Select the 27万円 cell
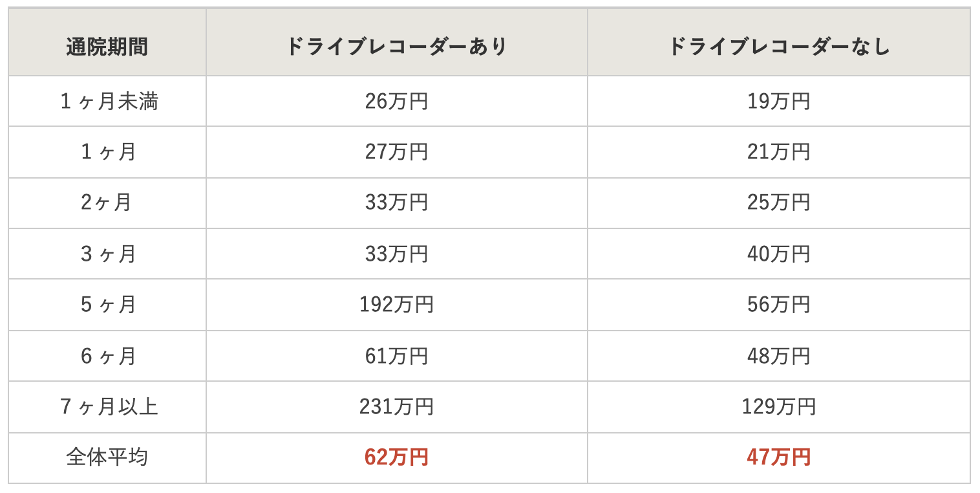980x493 pixels. point(396,152)
